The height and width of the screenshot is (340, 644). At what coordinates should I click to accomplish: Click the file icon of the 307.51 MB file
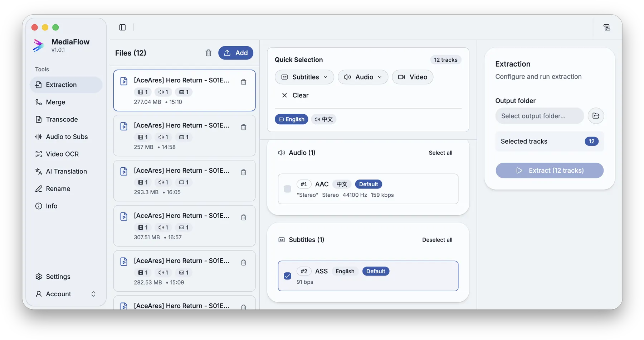[124, 216]
